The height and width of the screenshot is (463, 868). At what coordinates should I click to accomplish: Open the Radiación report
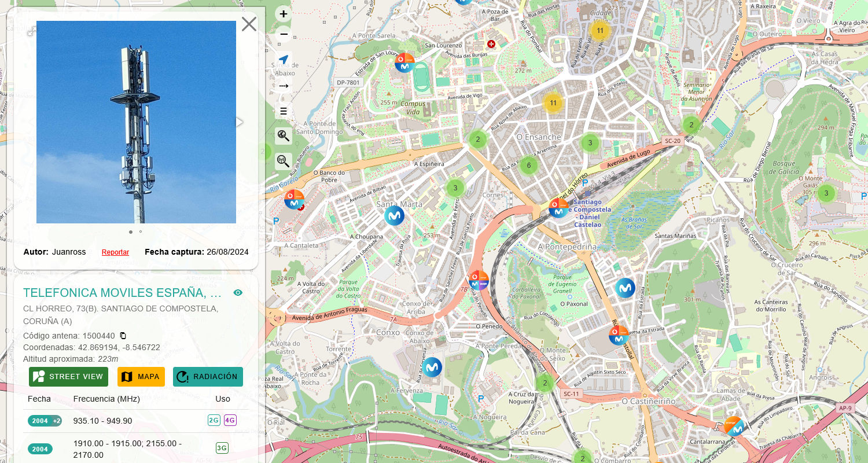[208, 377]
